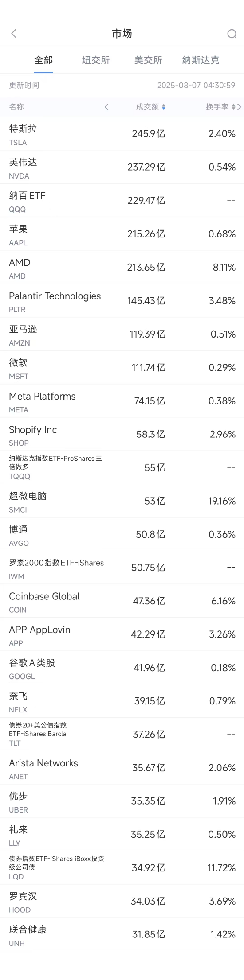This screenshot has width=244, height=980.
Task: Open Palantir Technologies PLTR entry
Action: pyautogui.click(x=122, y=301)
